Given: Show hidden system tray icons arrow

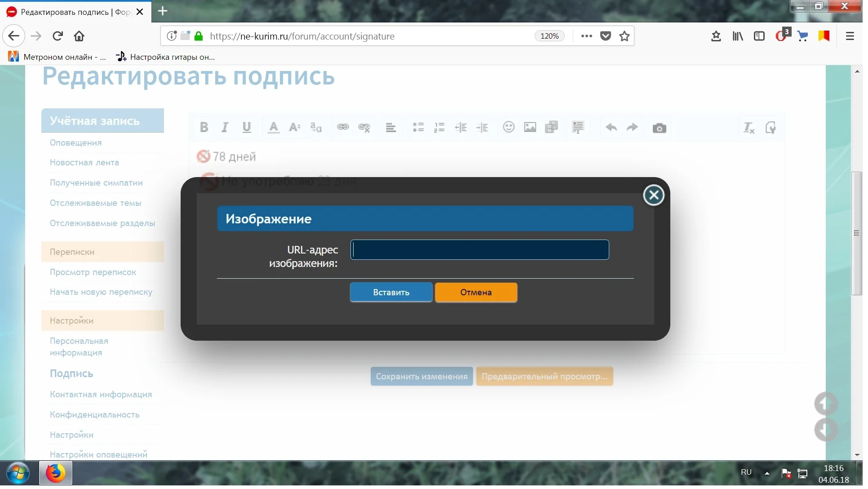Looking at the screenshot, I should 767,473.
